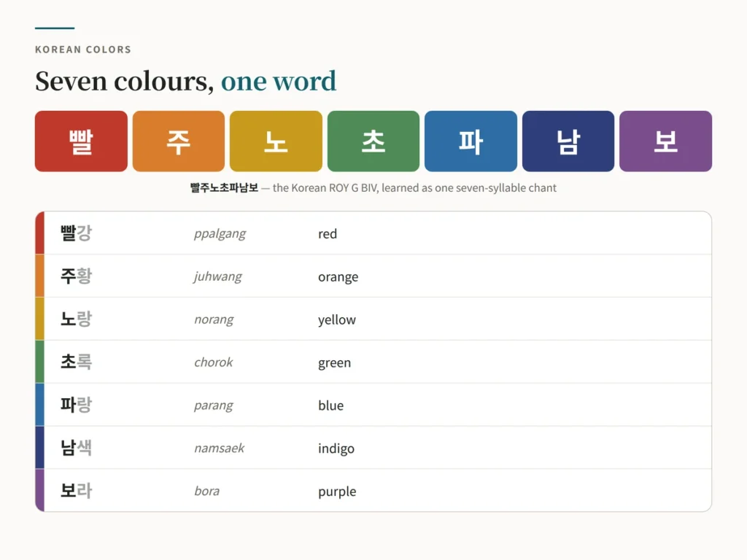The width and height of the screenshot is (747, 560).
Task: Click the Korean word 남색 in table
Action: (x=76, y=448)
